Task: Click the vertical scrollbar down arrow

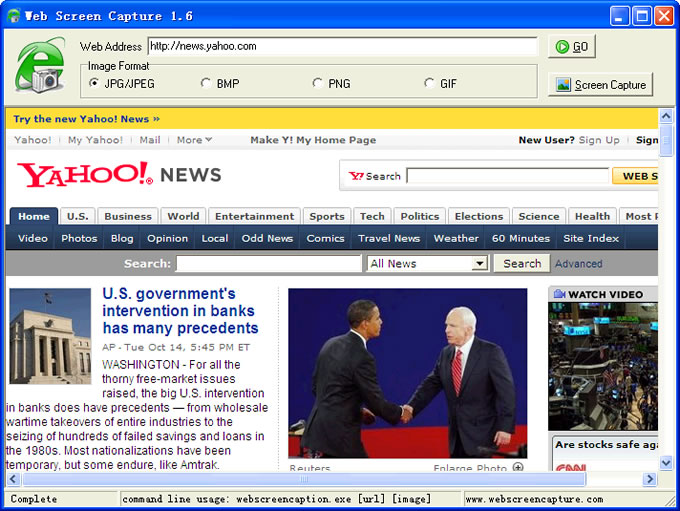Action: click(x=666, y=462)
